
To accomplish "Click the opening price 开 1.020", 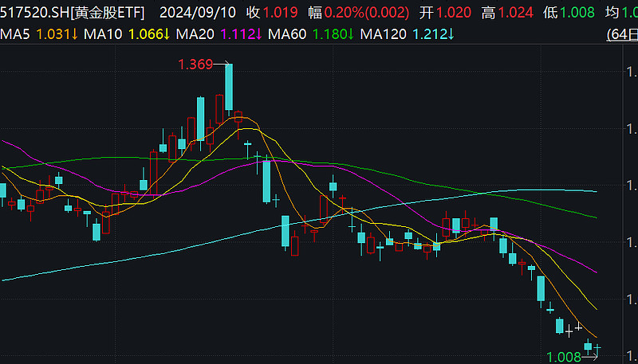I will pyautogui.click(x=445, y=13).
